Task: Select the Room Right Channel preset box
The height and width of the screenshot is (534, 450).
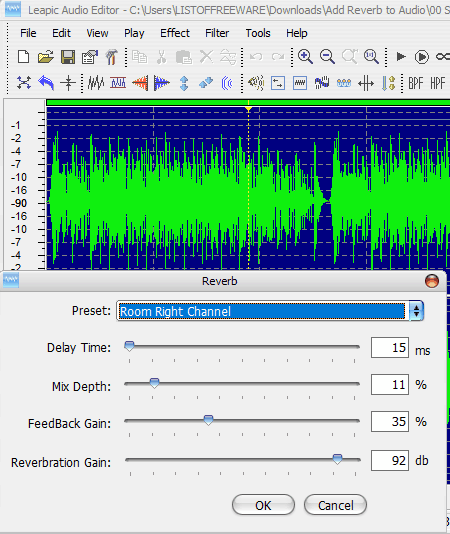Action: (x=261, y=311)
